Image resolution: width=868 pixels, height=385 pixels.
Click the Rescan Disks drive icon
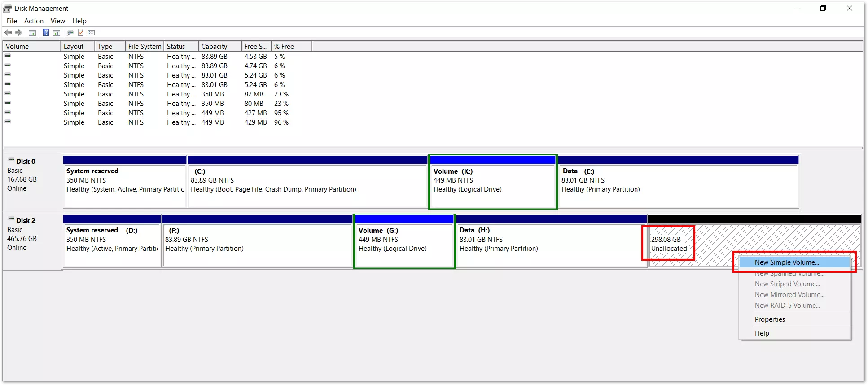click(x=70, y=33)
